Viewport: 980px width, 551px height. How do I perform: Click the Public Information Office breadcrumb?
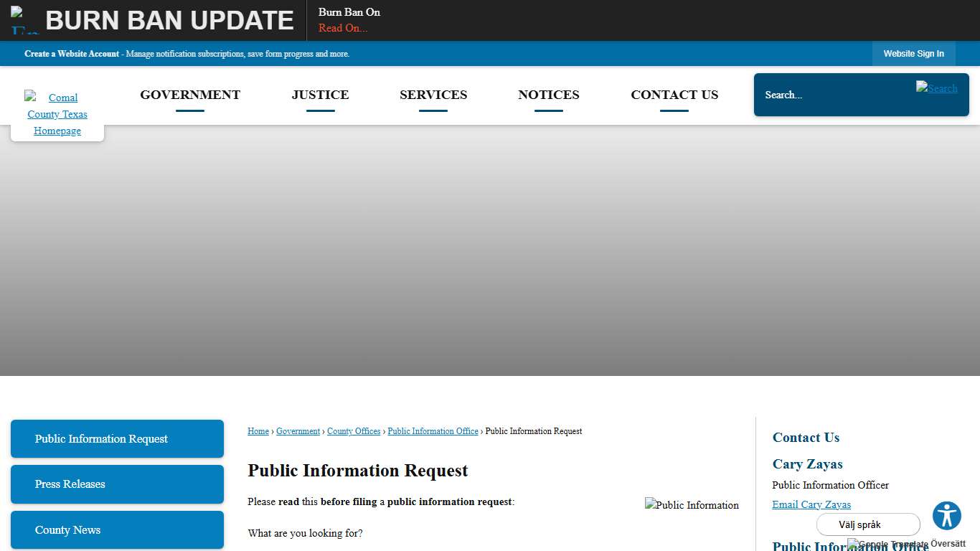433,431
